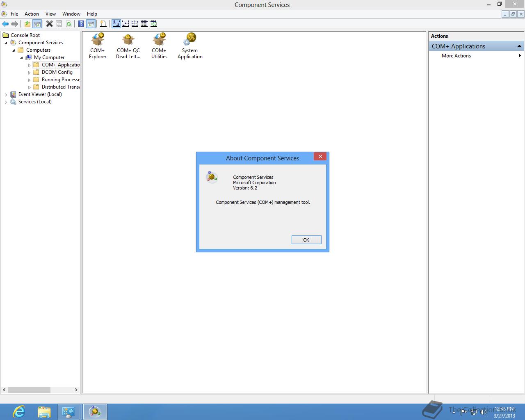This screenshot has height=420, width=525.
Task: Click the New toolbar icon with star
Action: tap(103, 24)
